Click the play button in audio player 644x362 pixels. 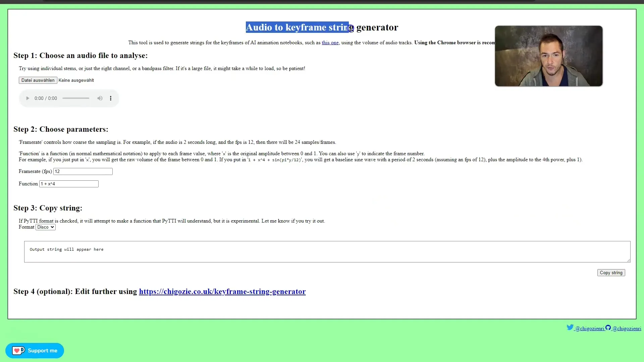tap(28, 98)
